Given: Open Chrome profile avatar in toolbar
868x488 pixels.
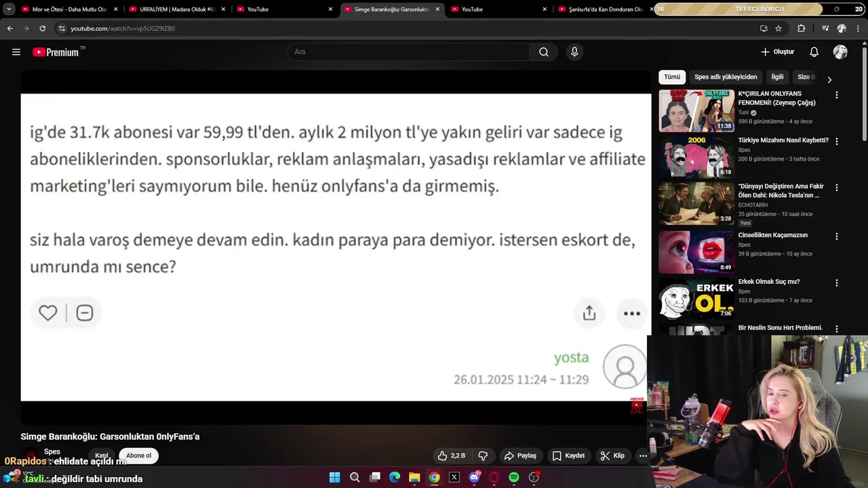Looking at the screenshot, I should (842, 28).
